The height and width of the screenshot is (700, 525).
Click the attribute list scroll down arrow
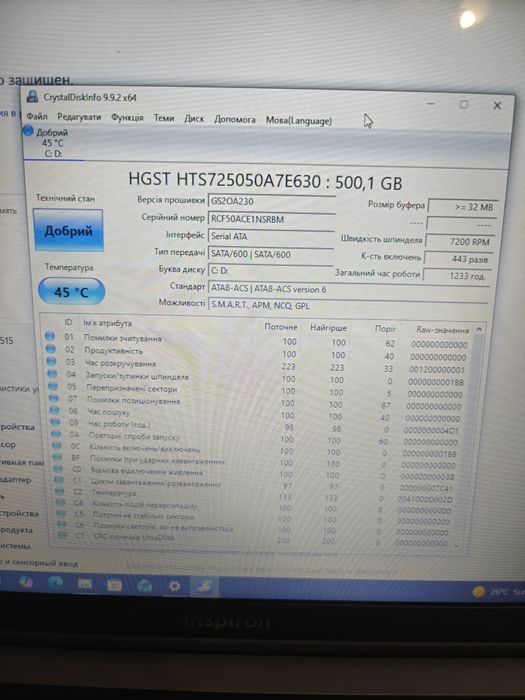coord(456,545)
